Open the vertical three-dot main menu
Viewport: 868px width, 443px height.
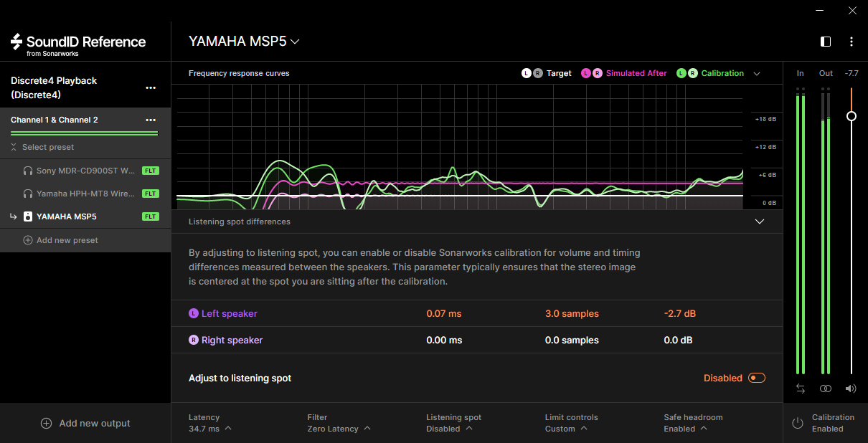[x=852, y=42]
